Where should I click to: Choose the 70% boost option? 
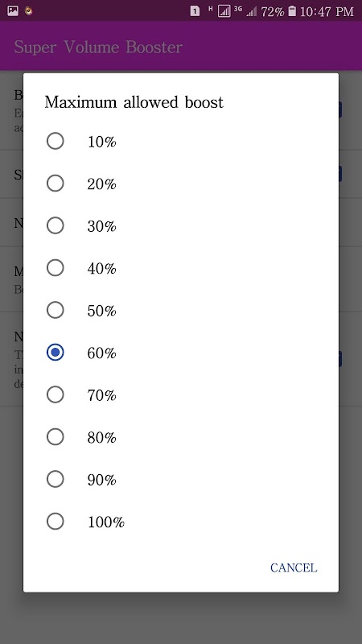click(55, 394)
